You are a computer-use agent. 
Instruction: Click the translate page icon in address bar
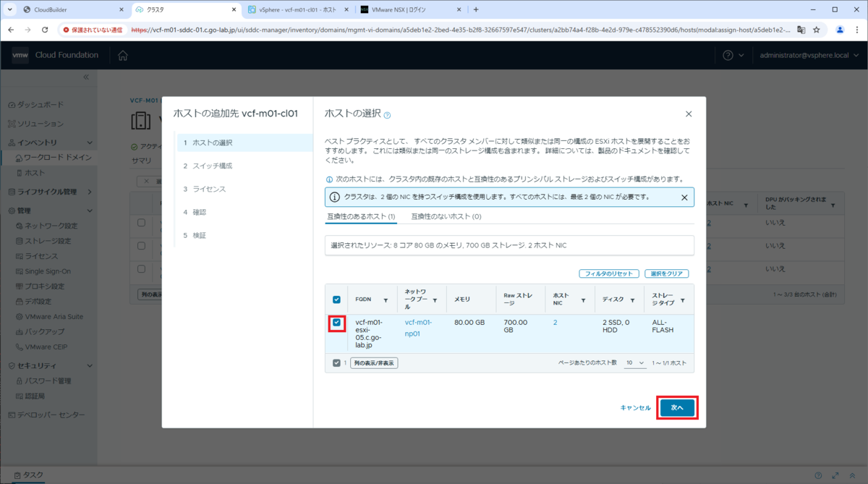tap(801, 30)
